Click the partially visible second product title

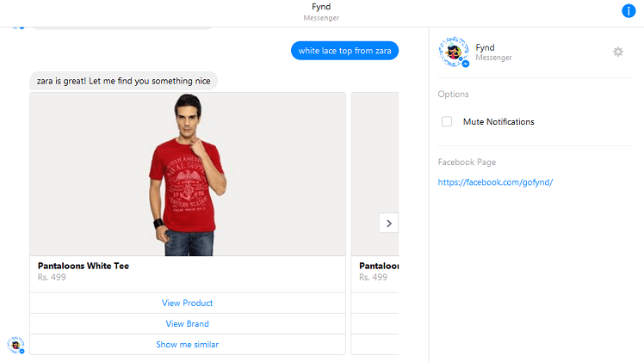tap(378, 266)
